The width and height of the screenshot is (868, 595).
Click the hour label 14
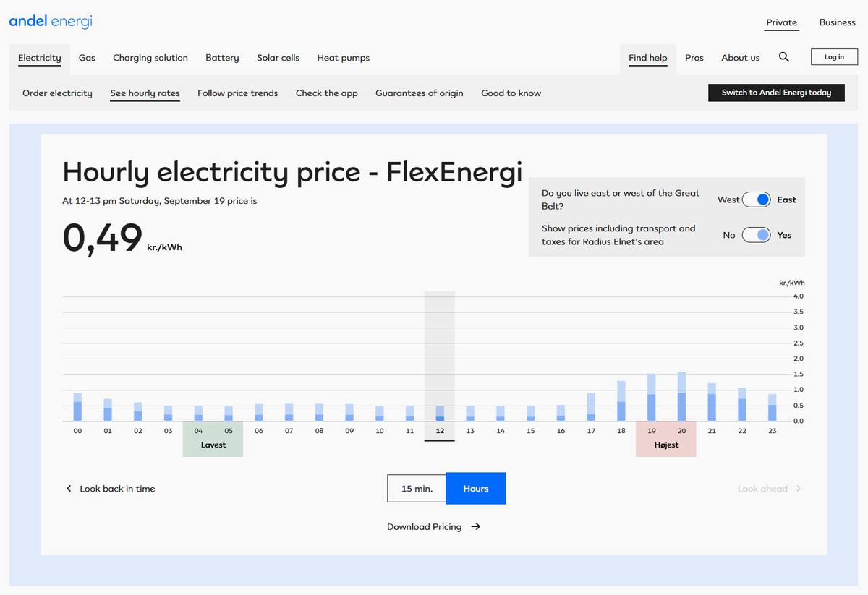[501, 430]
